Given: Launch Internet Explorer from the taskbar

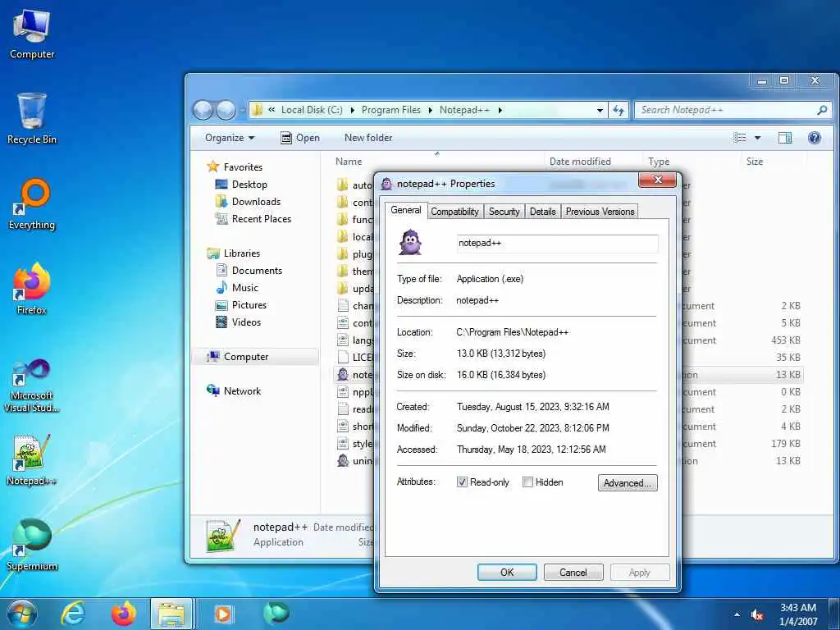Looking at the screenshot, I should pos(72,614).
